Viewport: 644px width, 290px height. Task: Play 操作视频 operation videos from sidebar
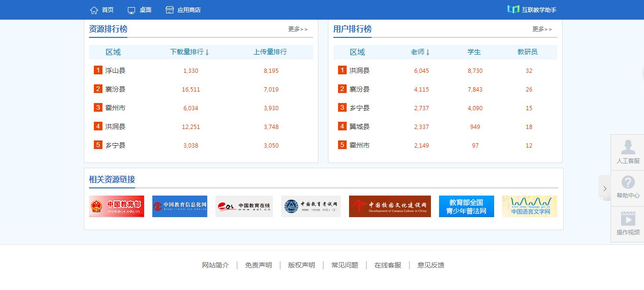pyautogui.click(x=627, y=220)
